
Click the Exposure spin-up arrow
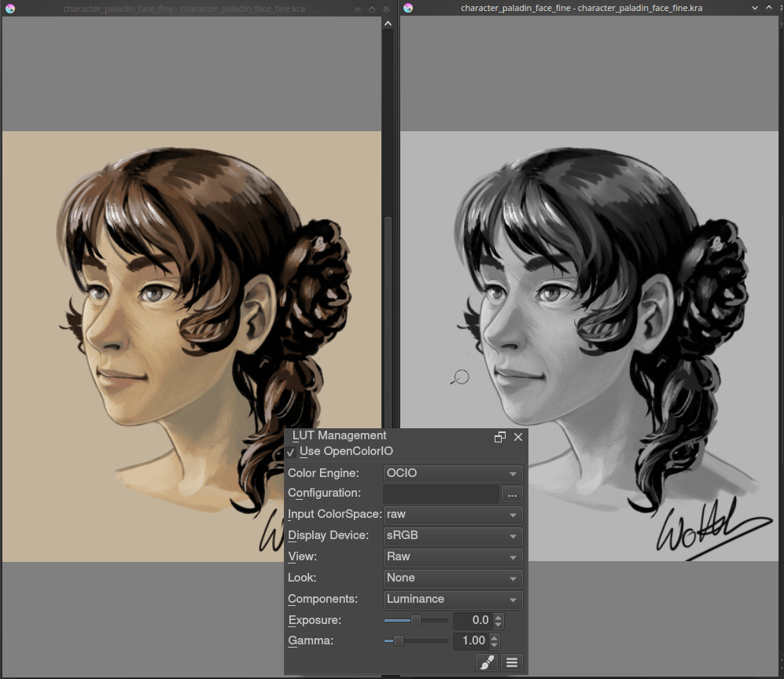[x=497, y=616]
